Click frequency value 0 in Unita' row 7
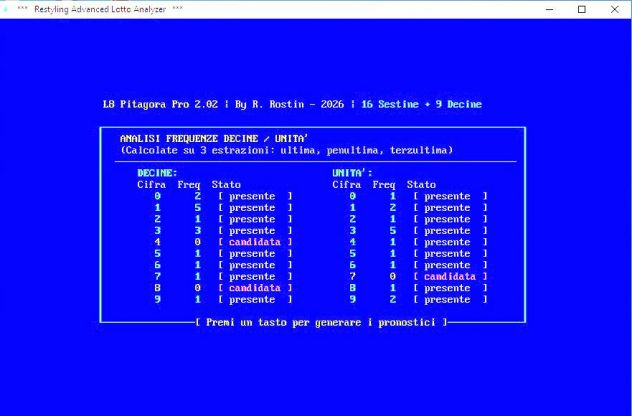The width and height of the screenshot is (632, 416). coord(393,277)
